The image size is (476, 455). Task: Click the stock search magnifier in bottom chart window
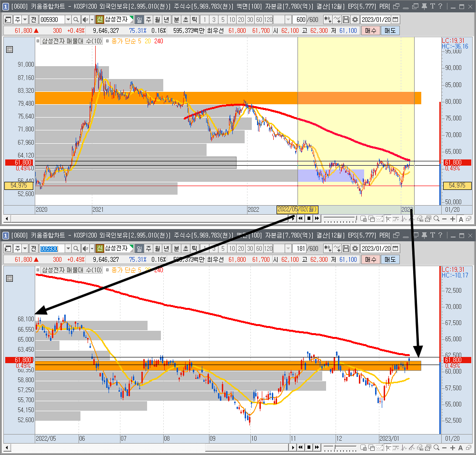point(76,248)
